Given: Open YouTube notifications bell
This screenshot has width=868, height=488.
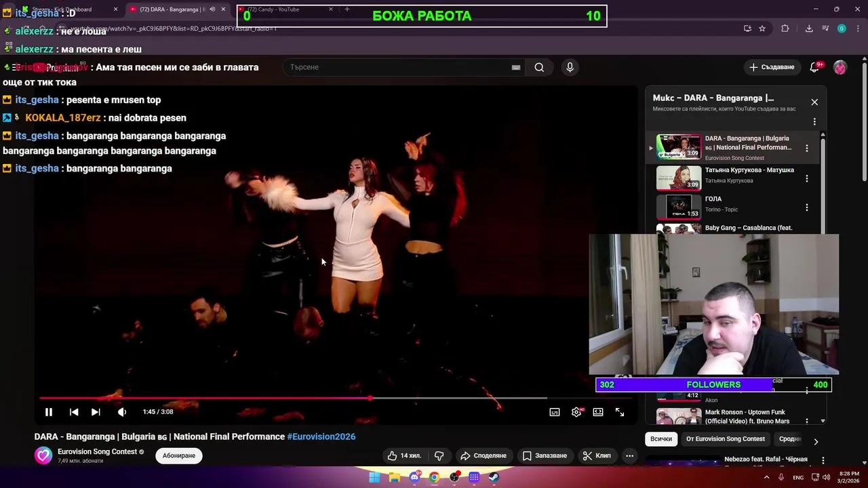Looking at the screenshot, I should [x=815, y=67].
